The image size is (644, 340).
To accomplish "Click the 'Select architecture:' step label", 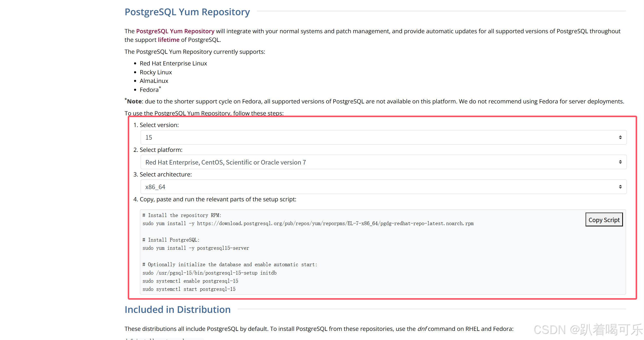I will (x=166, y=174).
